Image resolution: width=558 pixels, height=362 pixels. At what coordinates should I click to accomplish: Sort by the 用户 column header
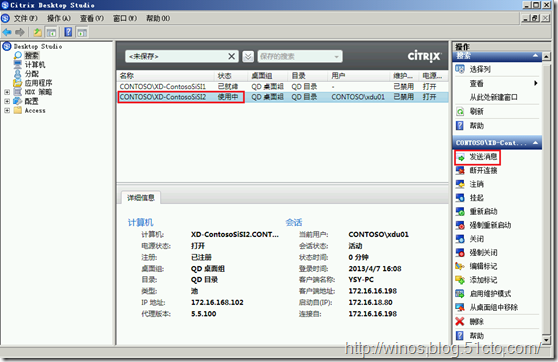pos(359,76)
